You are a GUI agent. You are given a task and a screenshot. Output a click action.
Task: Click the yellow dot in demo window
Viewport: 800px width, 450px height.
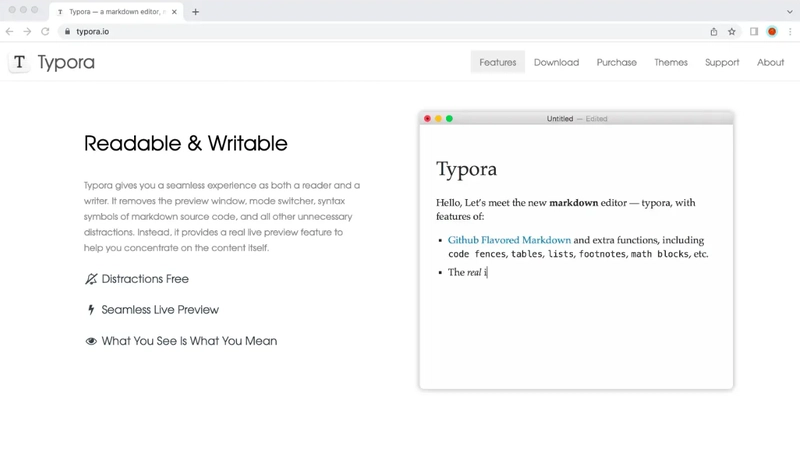[x=438, y=118]
